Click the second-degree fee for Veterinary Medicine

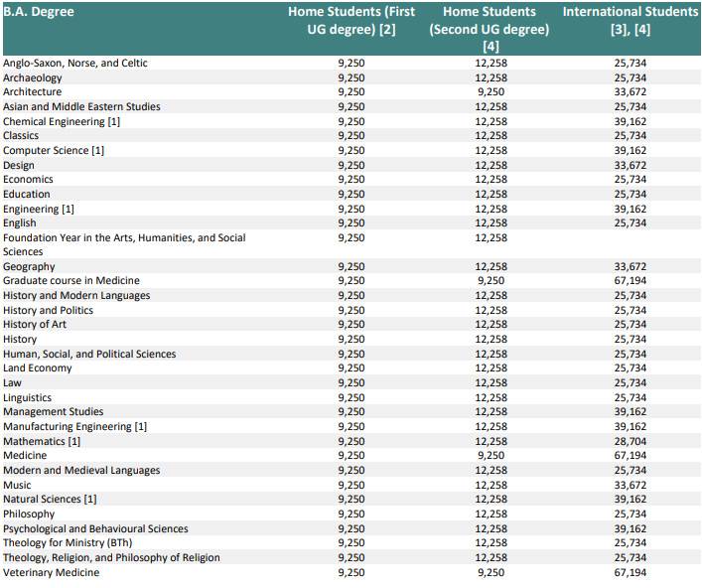pos(491,573)
